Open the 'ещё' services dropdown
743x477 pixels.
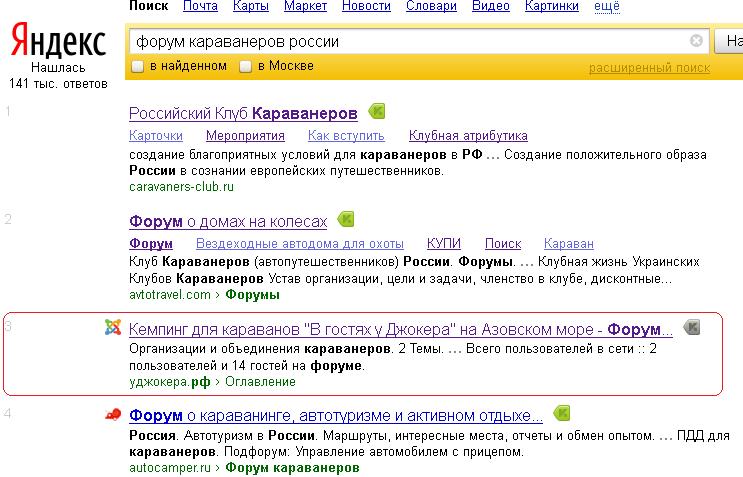(x=607, y=6)
